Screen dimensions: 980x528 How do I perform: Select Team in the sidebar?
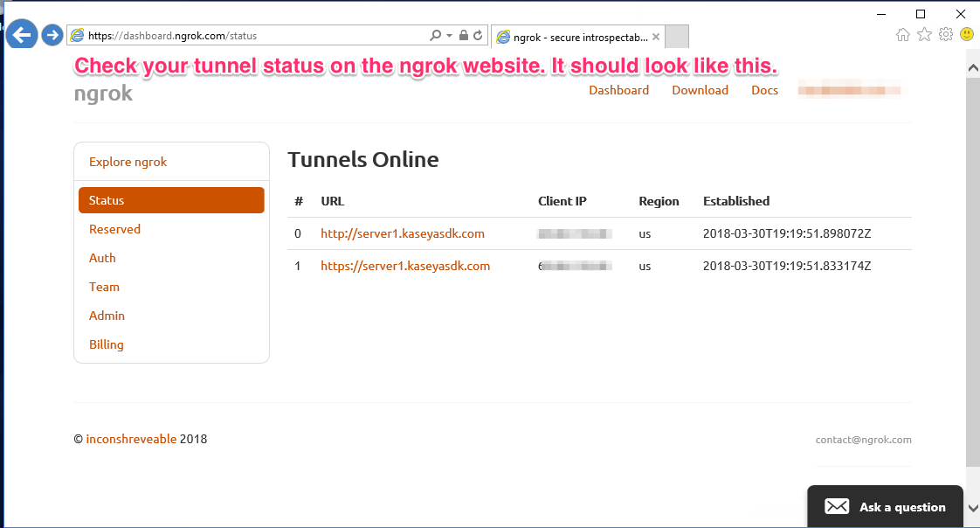pos(104,287)
